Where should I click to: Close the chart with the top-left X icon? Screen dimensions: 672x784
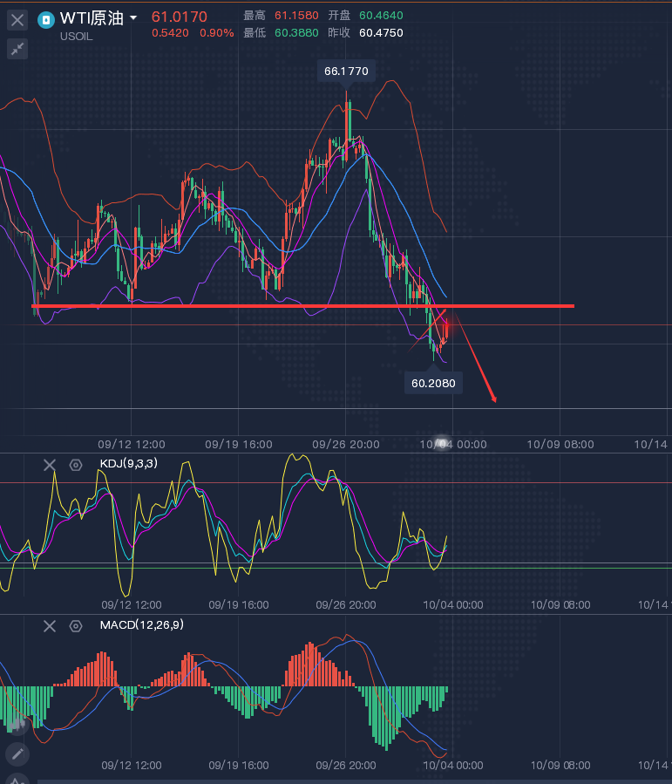coord(17,21)
